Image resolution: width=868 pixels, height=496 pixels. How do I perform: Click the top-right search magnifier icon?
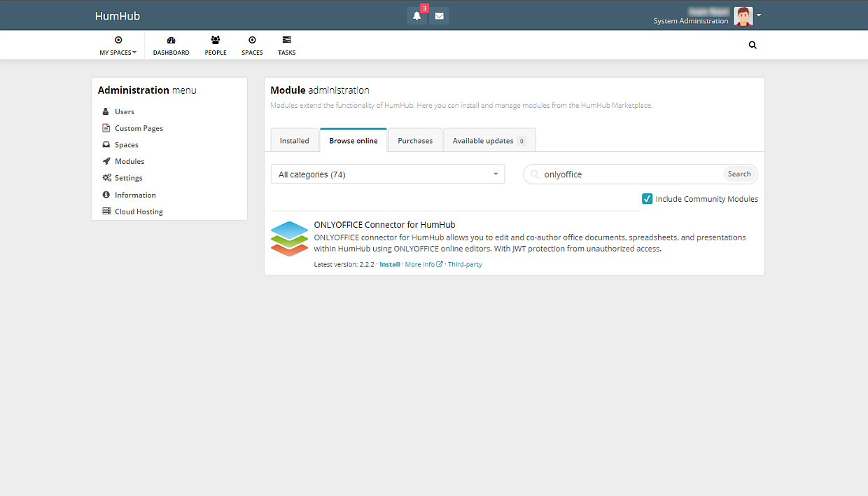pyautogui.click(x=752, y=45)
